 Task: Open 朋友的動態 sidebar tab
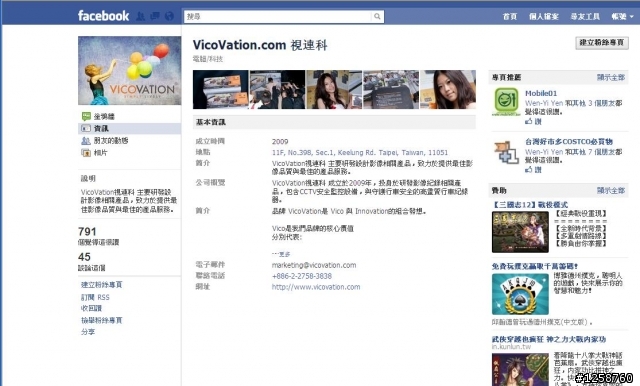pos(111,140)
